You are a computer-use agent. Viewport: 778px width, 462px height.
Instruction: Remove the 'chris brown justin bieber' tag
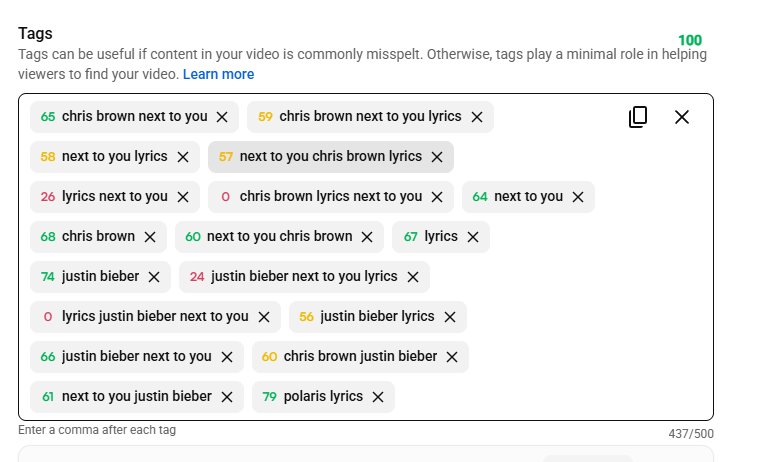tap(452, 357)
